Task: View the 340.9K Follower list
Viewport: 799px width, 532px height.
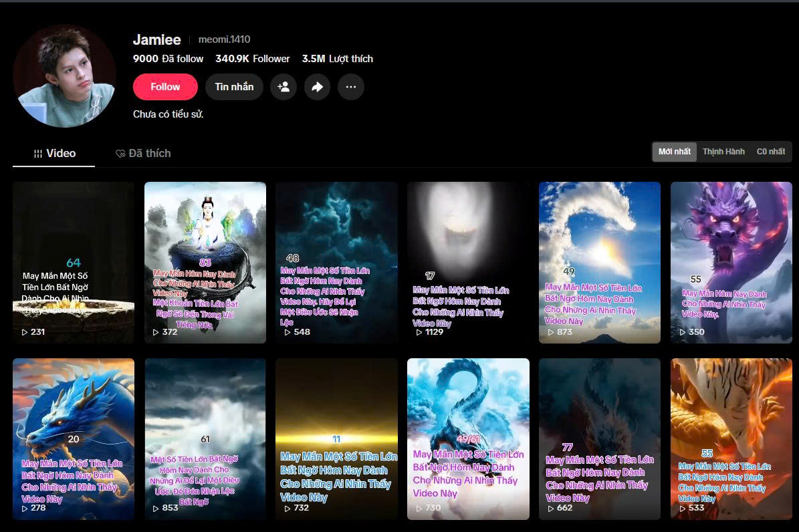Action: (252, 59)
